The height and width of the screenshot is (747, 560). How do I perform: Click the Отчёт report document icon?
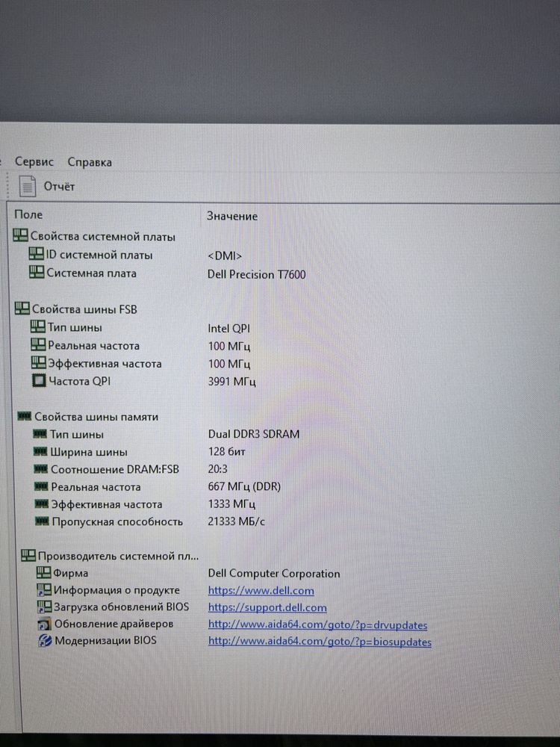[28, 186]
